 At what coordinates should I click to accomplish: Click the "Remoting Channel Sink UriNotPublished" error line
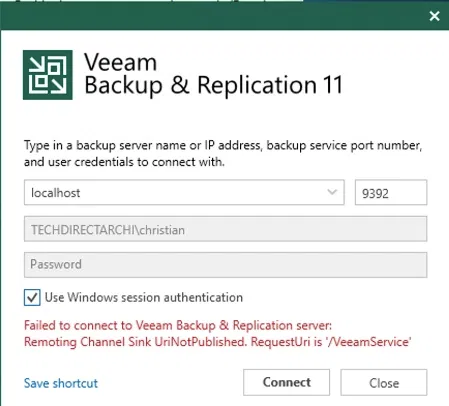click(218, 342)
